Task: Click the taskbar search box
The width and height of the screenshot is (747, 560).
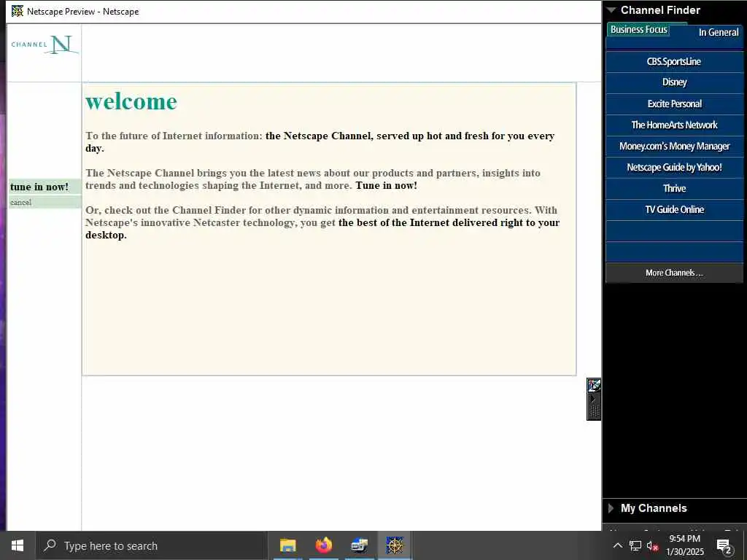Action: coord(152,545)
